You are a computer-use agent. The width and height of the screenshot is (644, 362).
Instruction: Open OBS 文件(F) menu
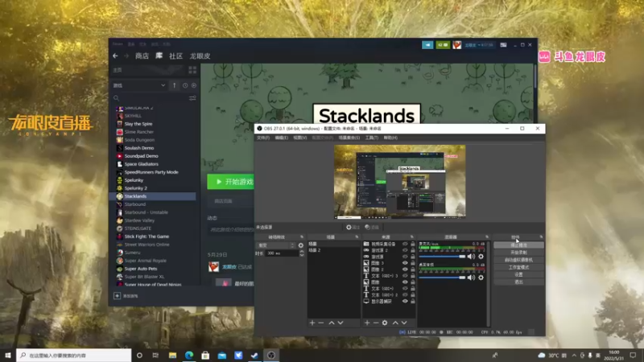click(x=263, y=138)
